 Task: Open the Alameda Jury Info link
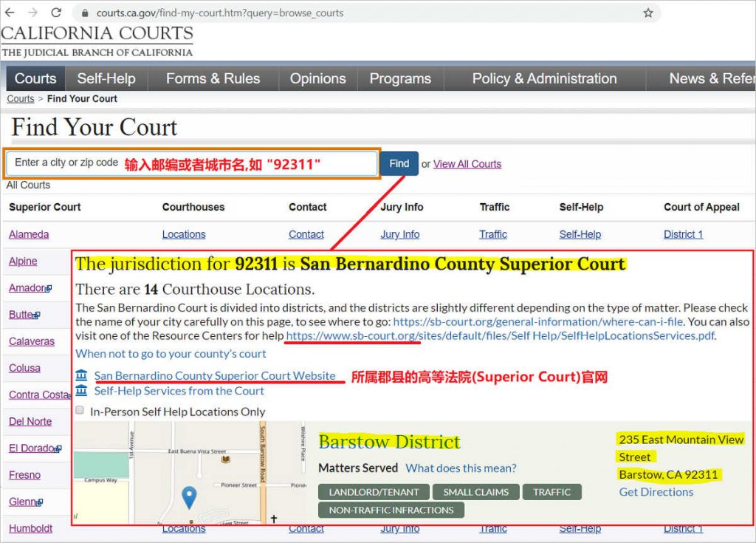[x=399, y=235]
